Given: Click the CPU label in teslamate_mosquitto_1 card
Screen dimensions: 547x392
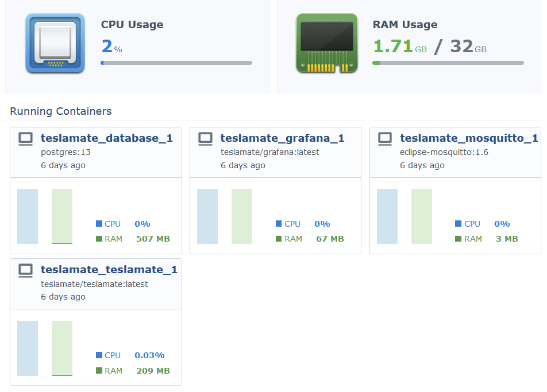Looking at the screenshot, I should (472, 224).
